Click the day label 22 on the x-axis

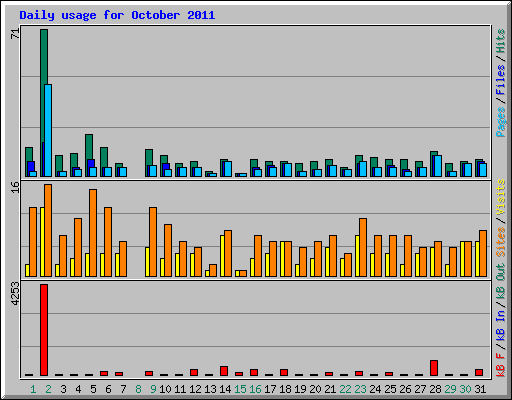(345, 389)
